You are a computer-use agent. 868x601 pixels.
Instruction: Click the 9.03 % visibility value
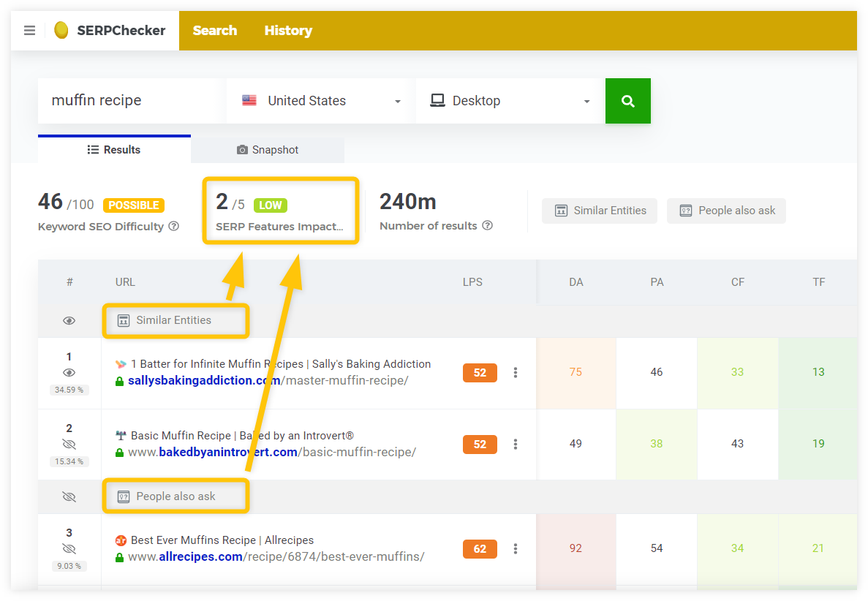pyautogui.click(x=69, y=566)
